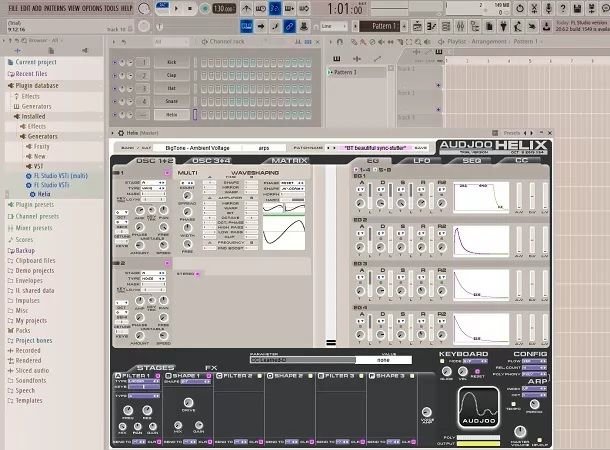Adjust the MASTER VOLUME knob in Helix
Viewport: 610px width, 450px height.
pyautogui.click(x=520, y=432)
